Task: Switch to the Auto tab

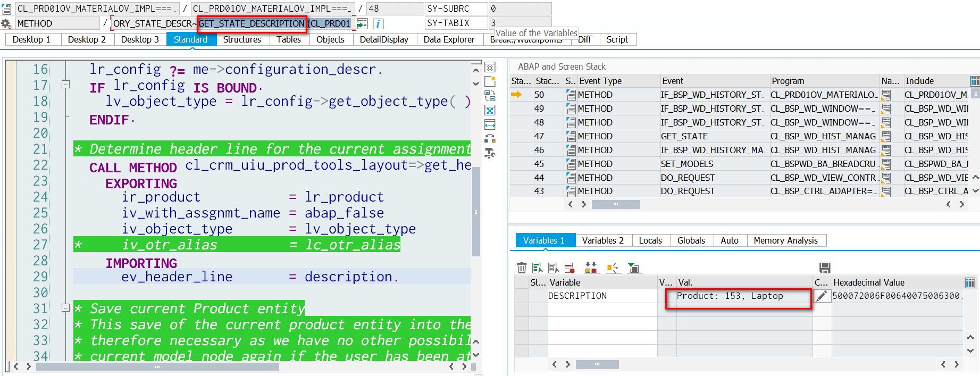Action: click(x=729, y=240)
